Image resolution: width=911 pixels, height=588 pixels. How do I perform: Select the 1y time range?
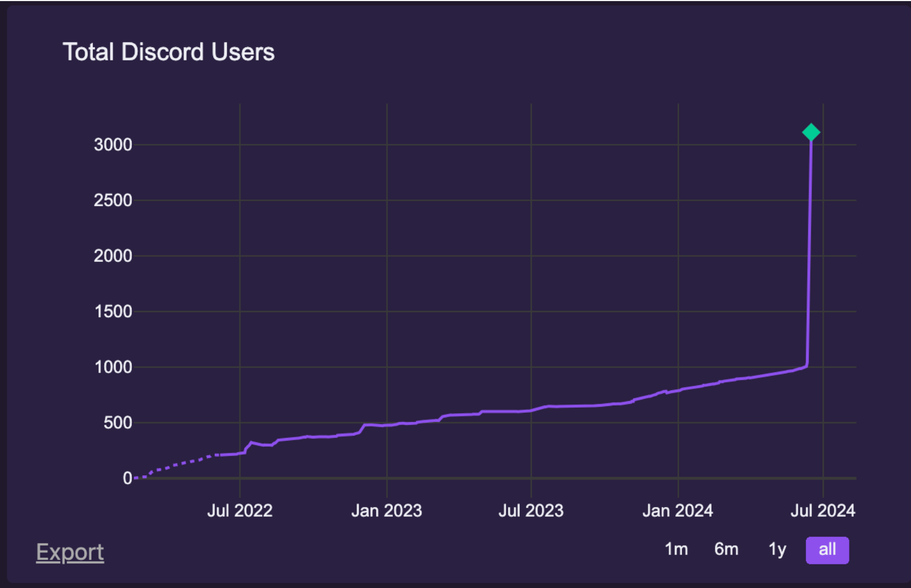(x=776, y=549)
